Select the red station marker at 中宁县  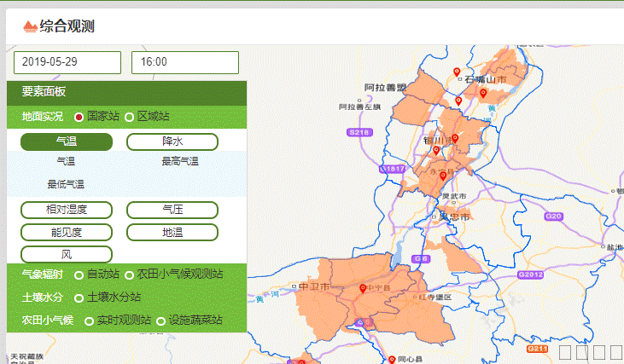(x=364, y=288)
